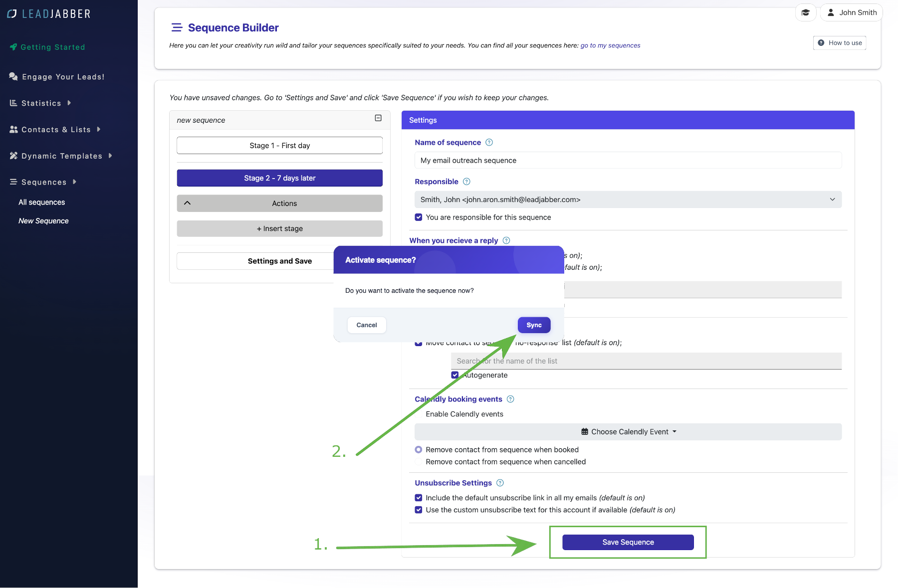This screenshot has width=898, height=588.
Task: Toggle the Autogenerate checkbox
Action: coord(455,375)
